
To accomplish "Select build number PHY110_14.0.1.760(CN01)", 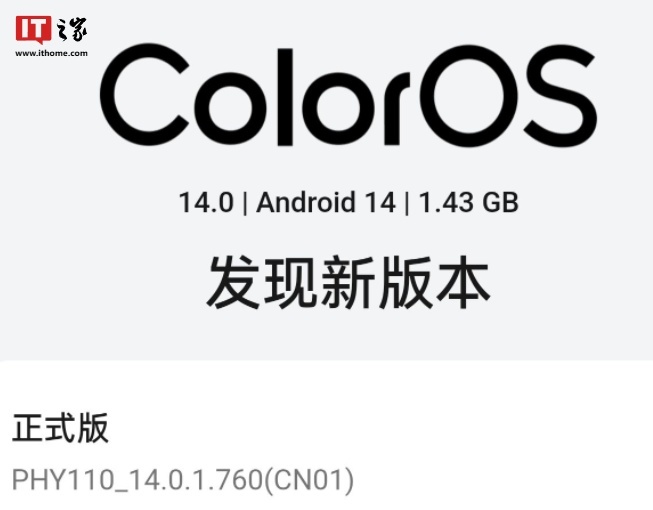I will click(183, 480).
